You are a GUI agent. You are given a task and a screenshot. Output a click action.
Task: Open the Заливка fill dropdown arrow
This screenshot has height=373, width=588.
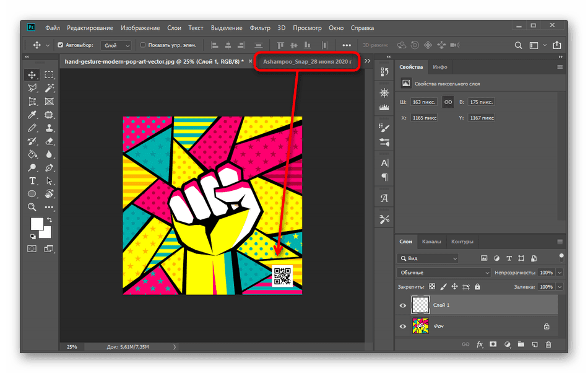(x=560, y=287)
